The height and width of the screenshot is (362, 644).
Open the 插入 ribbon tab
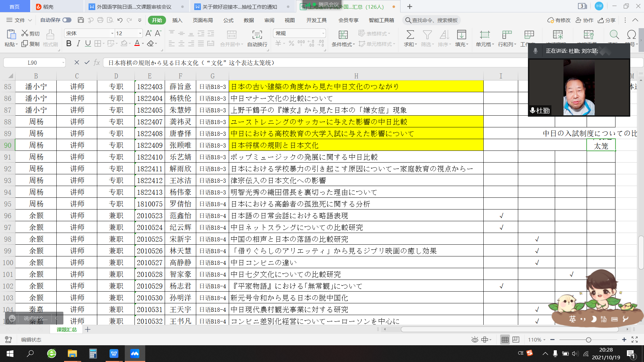[x=177, y=20]
